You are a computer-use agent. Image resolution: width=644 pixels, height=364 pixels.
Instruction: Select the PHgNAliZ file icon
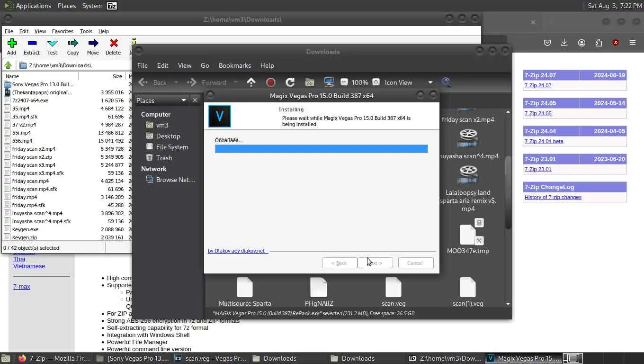coord(319,288)
